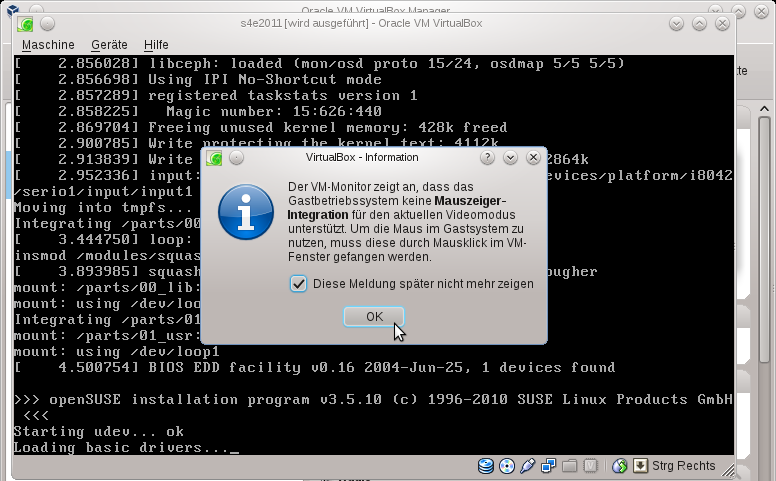Click the Information dialog's green titlebar icon
This screenshot has height=481, width=776.
tap(214, 158)
